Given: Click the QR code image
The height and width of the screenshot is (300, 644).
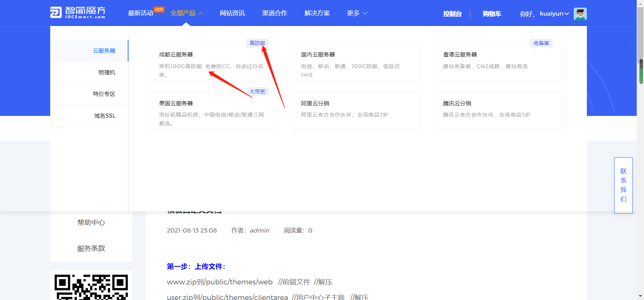Looking at the screenshot, I should (91, 287).
